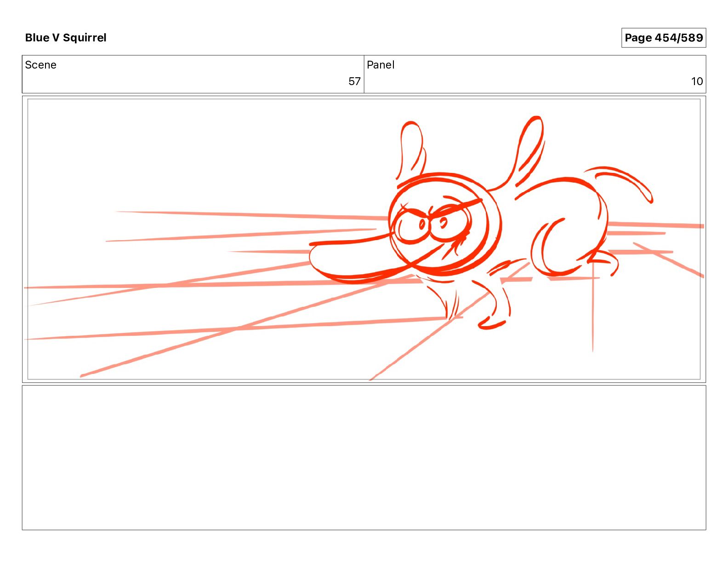Image resolution: width=728 pixels, height=563 pixels.
Task: Click the 'Page 454/589' page indicator
Action: coord(663,38)
